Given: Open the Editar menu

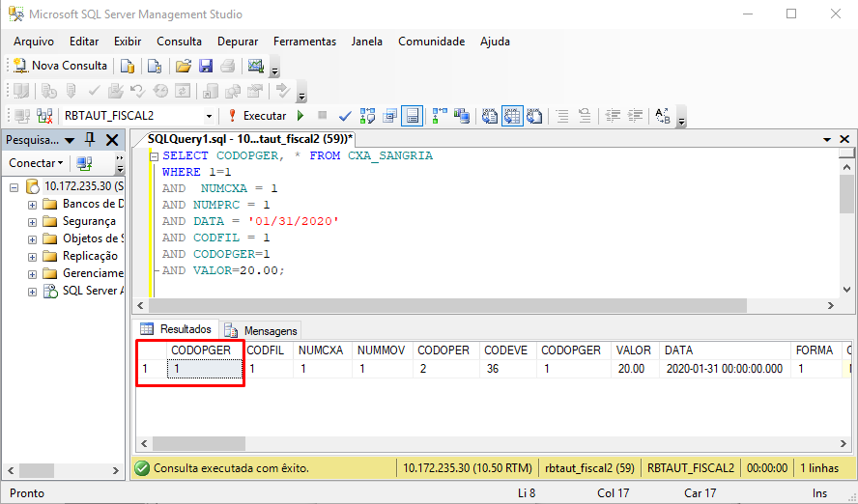Looking at the screenshot, I should tap(84, 42).
